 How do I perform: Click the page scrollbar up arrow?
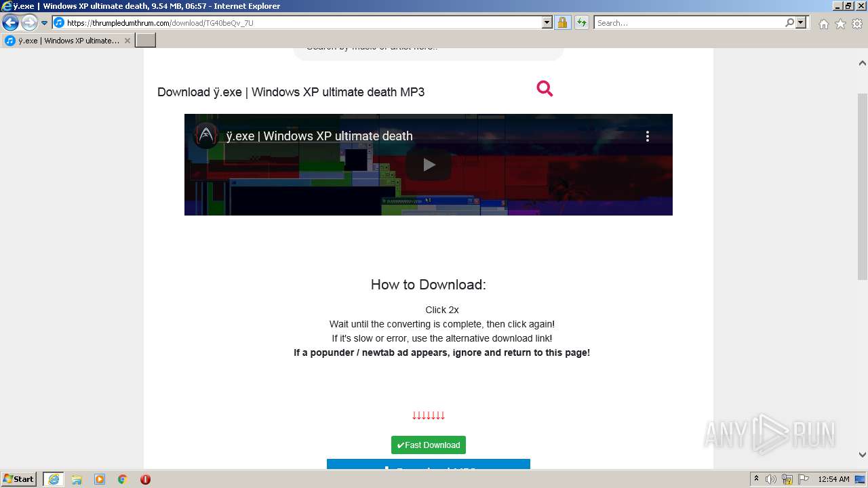863,63
